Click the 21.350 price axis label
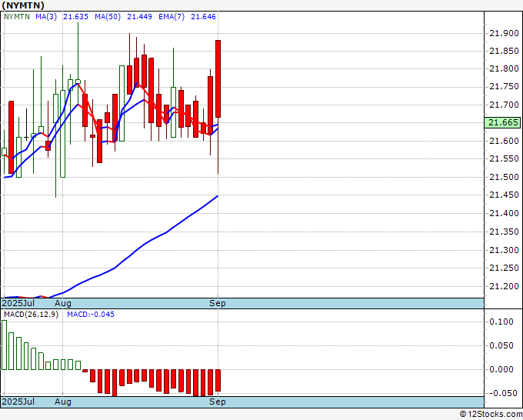 504,232
